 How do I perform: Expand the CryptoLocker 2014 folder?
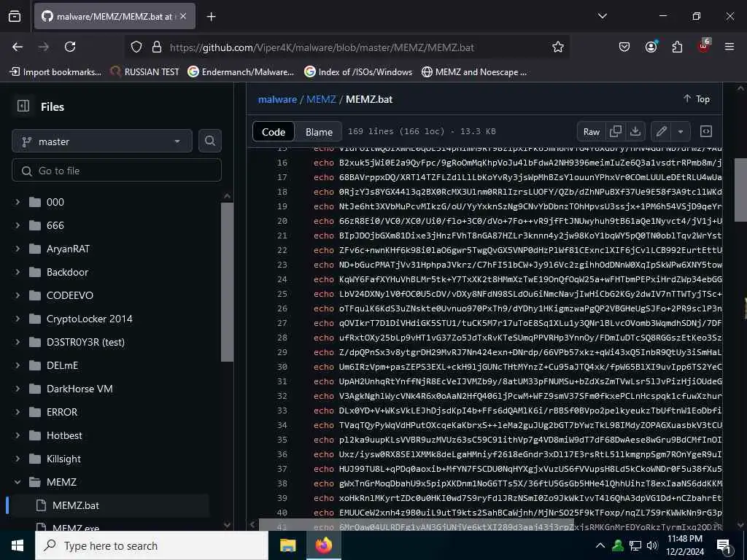click(x=18, y=319)
